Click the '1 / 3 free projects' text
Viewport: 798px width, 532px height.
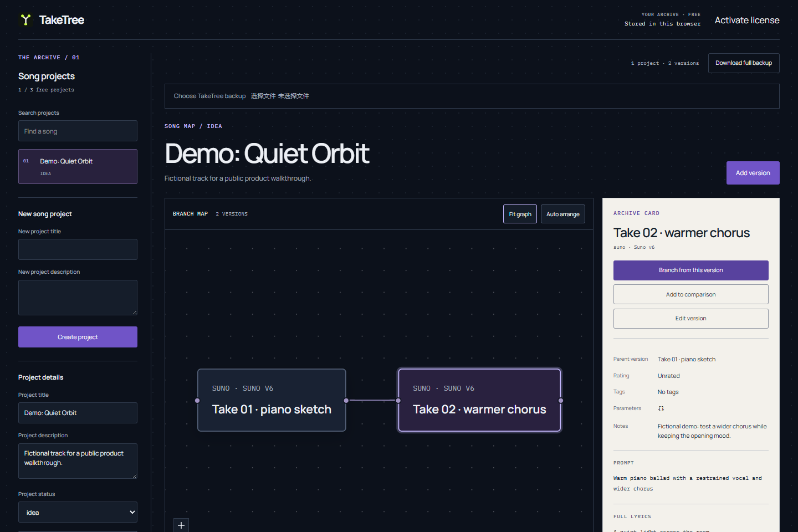pos(46,90)
